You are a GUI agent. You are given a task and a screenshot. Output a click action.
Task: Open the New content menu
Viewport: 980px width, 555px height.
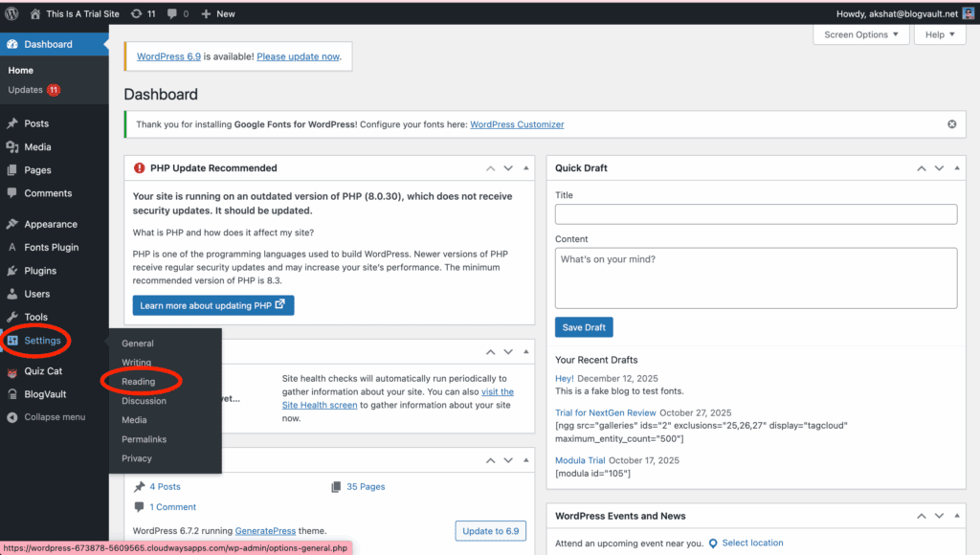[218, 13]
